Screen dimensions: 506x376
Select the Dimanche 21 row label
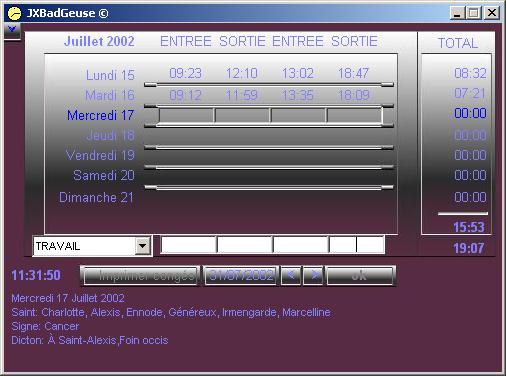96,197
